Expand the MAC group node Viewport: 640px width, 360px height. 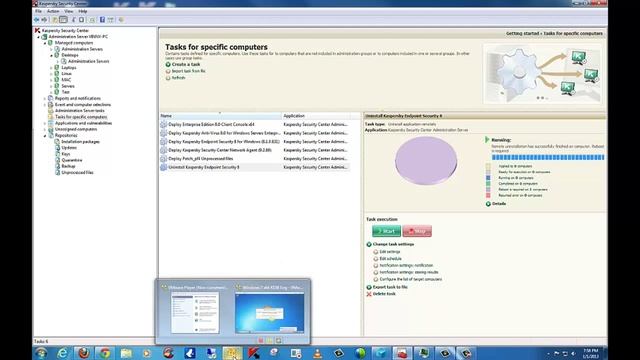51,80
